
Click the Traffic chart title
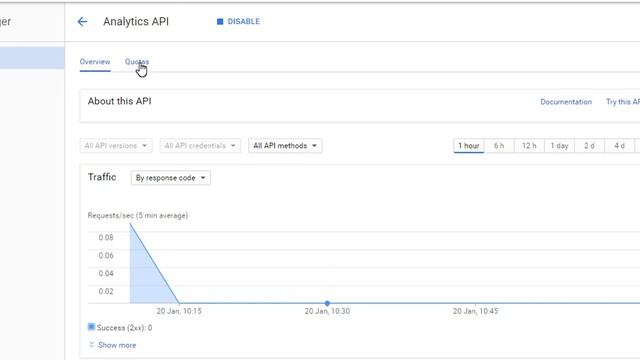(102, 177)
